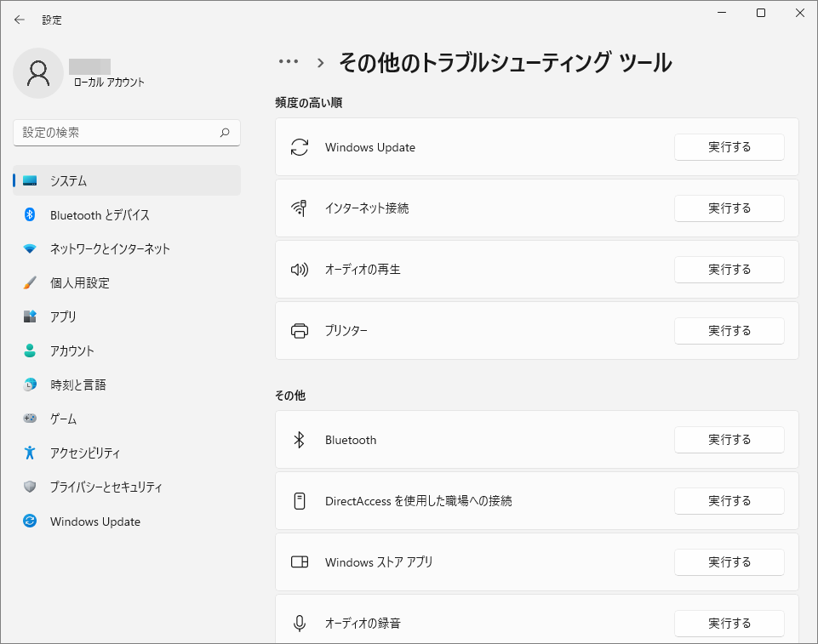Open プライバシーとセキュリティ shield item
This screenshot has height=644, width=818.
[x=106, y=487]
